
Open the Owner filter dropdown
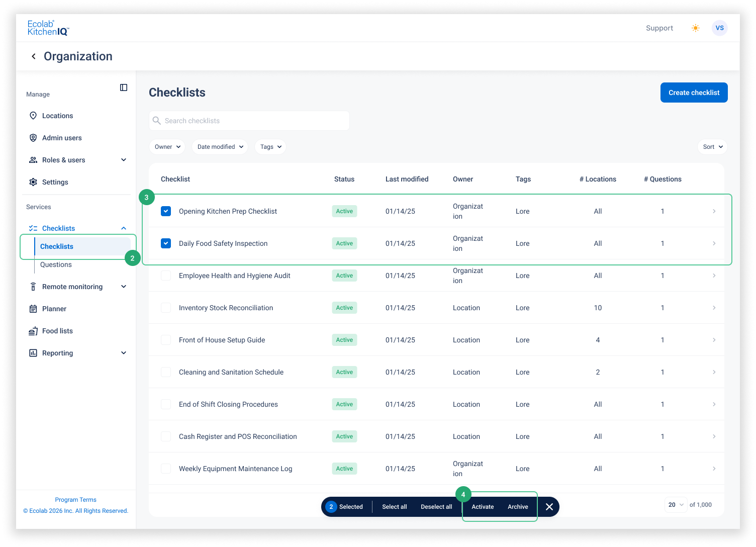[167, 147]
